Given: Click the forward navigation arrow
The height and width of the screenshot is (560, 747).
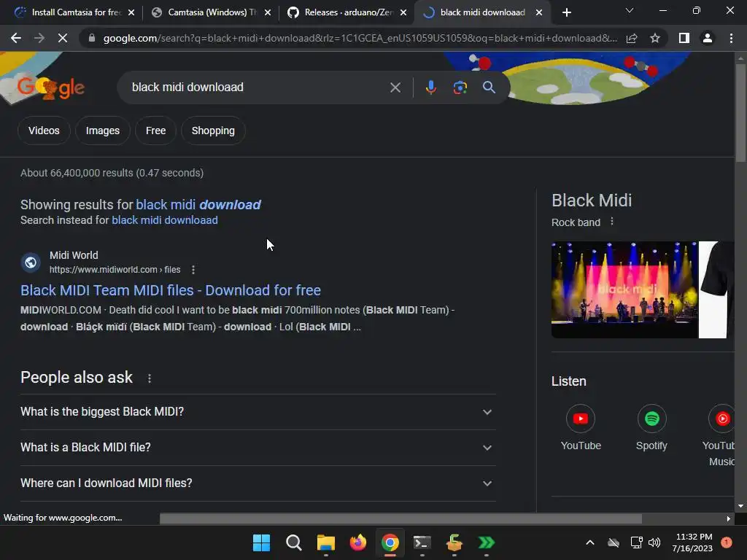Looking at the screenshot, I should (39, 38).
